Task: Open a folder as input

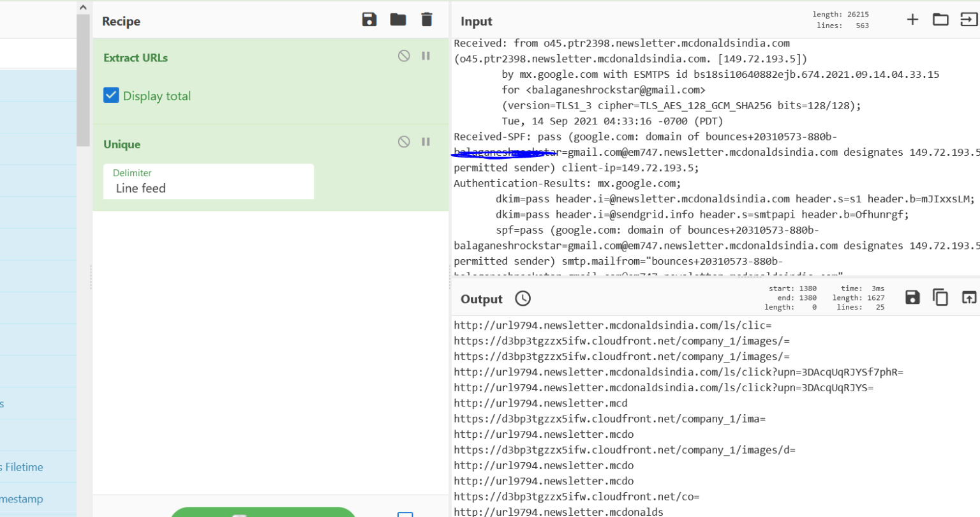Action: click(x=940, y=19)
